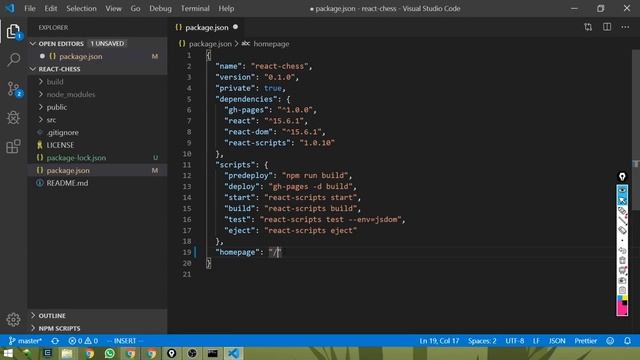Open package-lock.json in the explorer
Screen dimensions: 640x360
[76, 158]
